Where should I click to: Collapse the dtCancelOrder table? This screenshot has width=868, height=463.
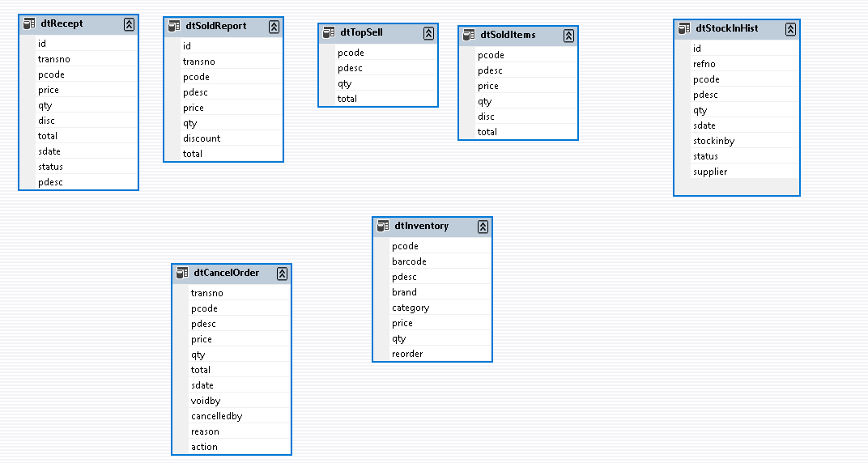coord(282,274)
